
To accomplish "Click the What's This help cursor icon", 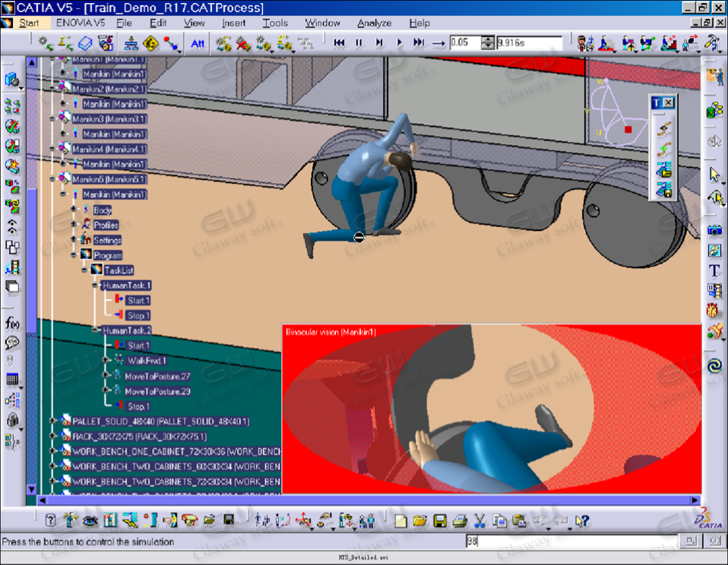I will tap(582, 521).
